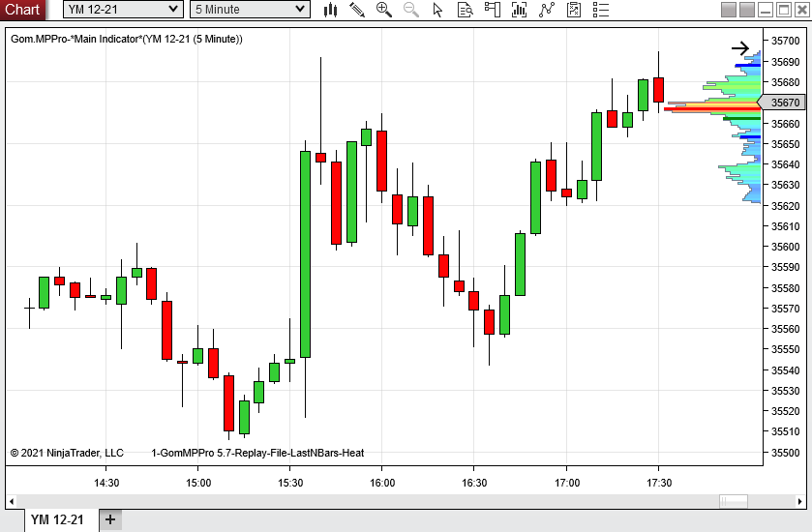This screenshot has height=532, width=812.
Task: Click the second gray window layout button
Action: (747, 10)
